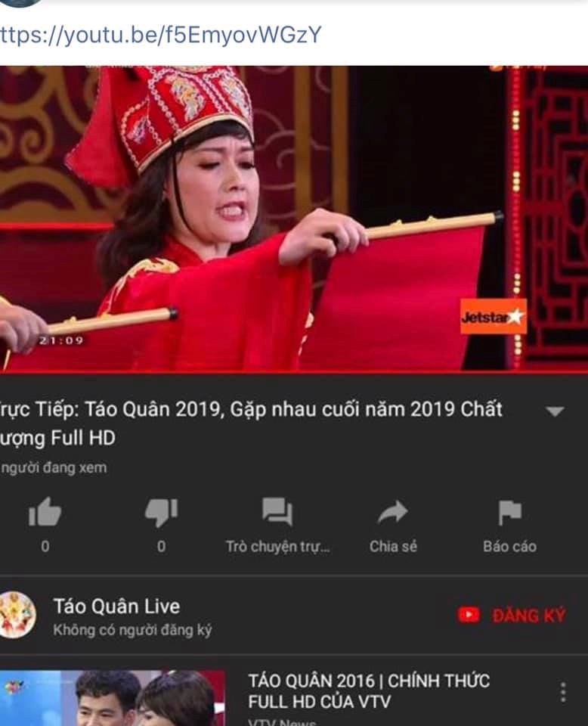
Task: Click the video player showing Táo Quân 2019
Action: click(x=294, y=218)
